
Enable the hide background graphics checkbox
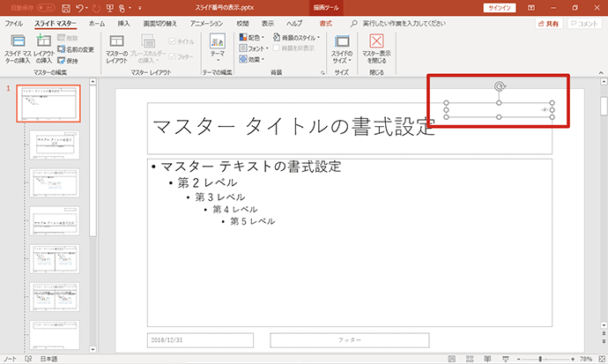[x=276, y=48]
